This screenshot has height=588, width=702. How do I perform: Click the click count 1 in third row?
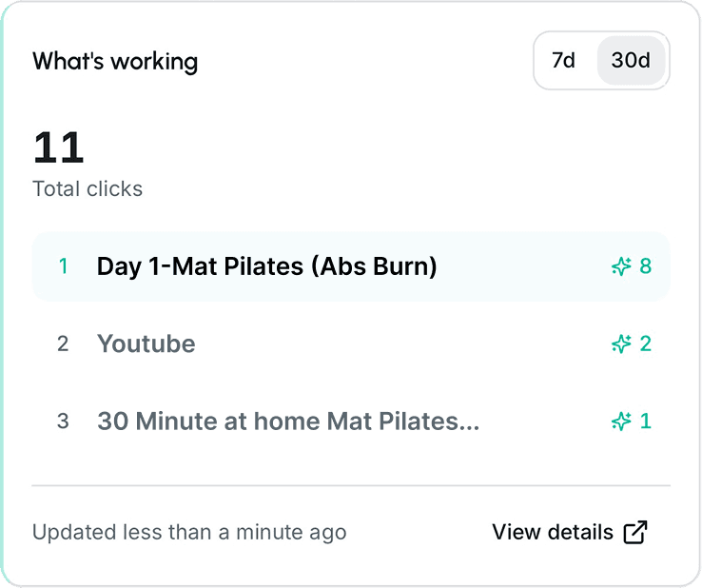(x=646, y=421)
